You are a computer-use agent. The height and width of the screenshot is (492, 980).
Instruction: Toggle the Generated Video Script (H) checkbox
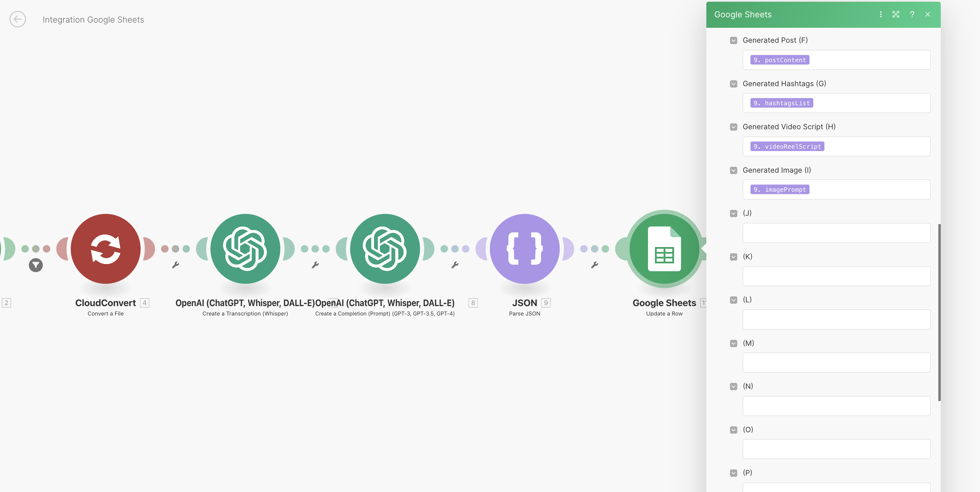733,127
